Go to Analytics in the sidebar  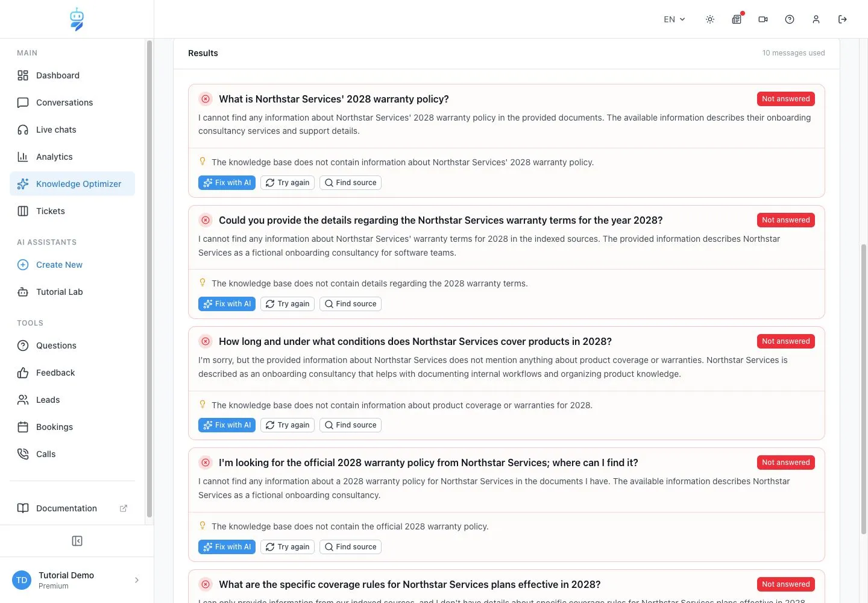pyautogui.click(x=72, y=157)
